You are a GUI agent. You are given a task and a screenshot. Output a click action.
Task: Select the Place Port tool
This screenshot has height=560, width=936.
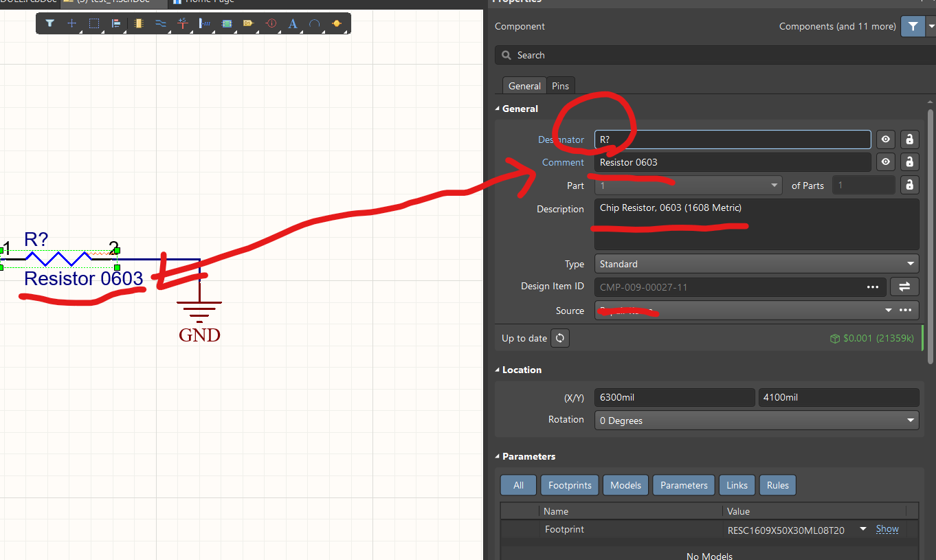pos(248,23)
